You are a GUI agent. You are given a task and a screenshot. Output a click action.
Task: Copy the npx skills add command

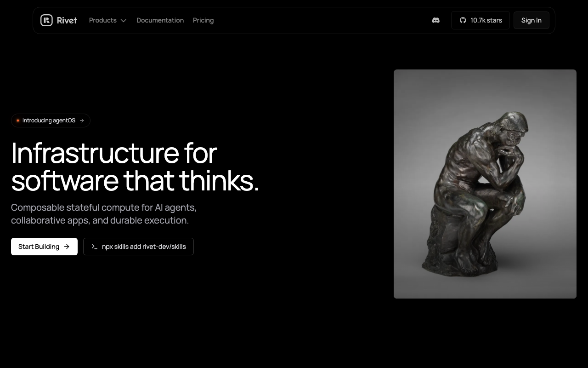pyautogui.click(x=138, y=247)
